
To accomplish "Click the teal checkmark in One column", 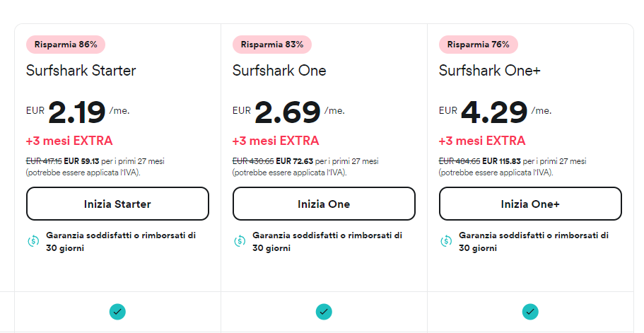I will [324, 311].
